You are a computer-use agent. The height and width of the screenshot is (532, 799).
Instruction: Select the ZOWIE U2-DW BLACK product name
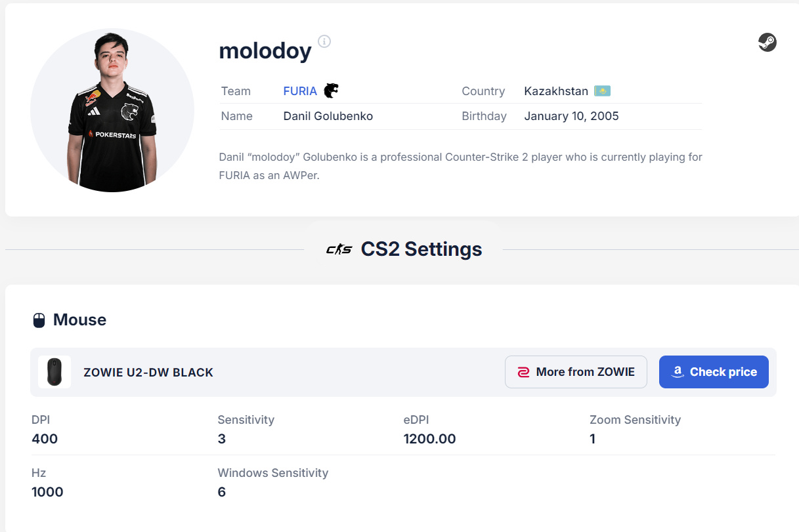148,373
